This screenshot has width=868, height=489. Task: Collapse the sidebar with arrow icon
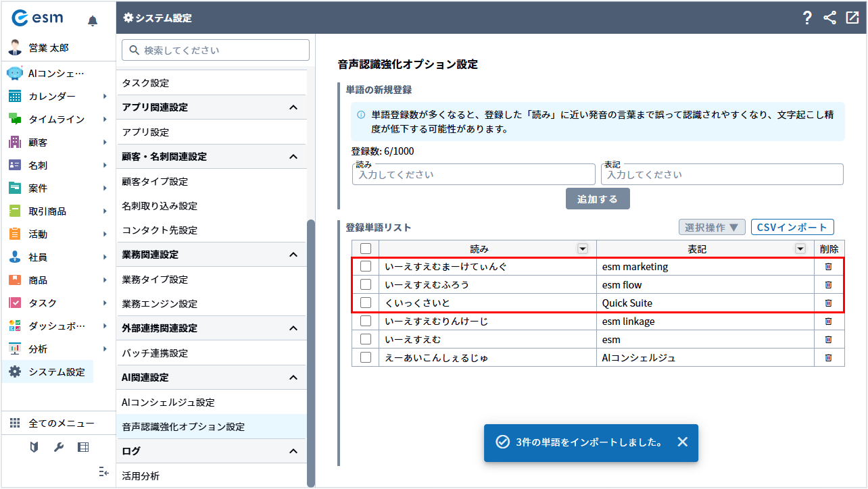click(103, 471)
